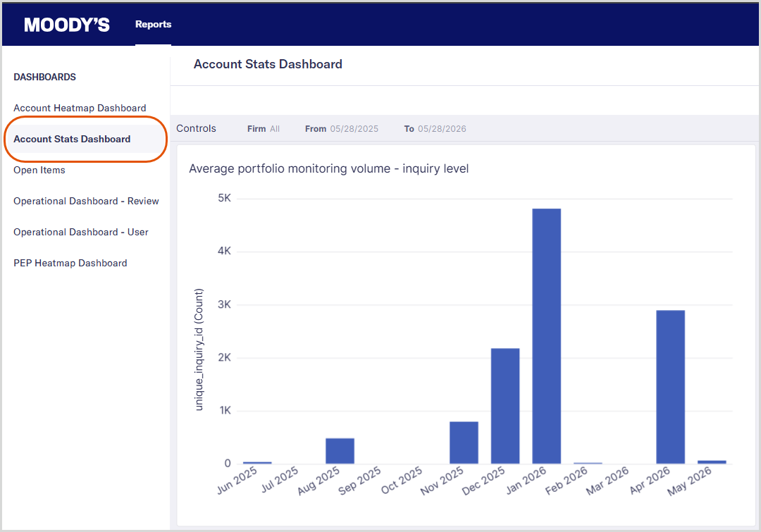Click the 'Jul 2025' axis label
The width and height of the screenshot is (761, 532).
pyautogui.click(x=280, y=480)
